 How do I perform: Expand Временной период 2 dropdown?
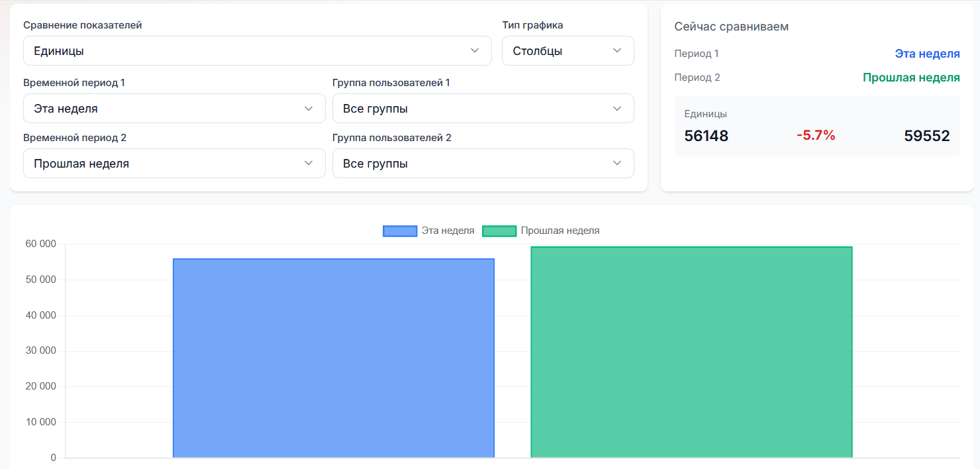click(x=174, y=164)
